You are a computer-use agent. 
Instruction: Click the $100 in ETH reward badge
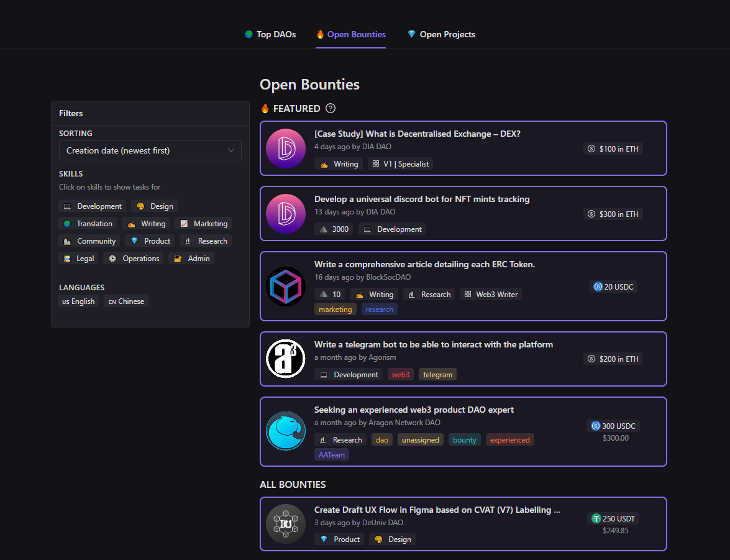coord(613,149)
